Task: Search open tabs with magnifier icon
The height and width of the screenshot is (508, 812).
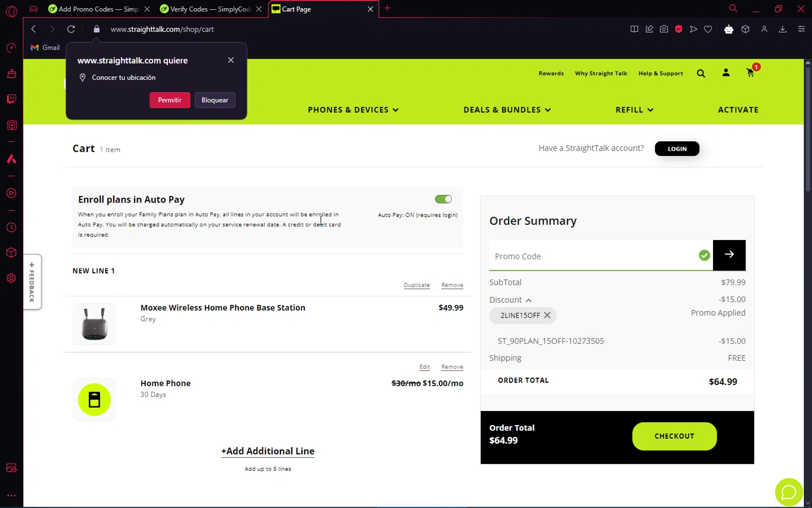Action: tap(733, 9)
